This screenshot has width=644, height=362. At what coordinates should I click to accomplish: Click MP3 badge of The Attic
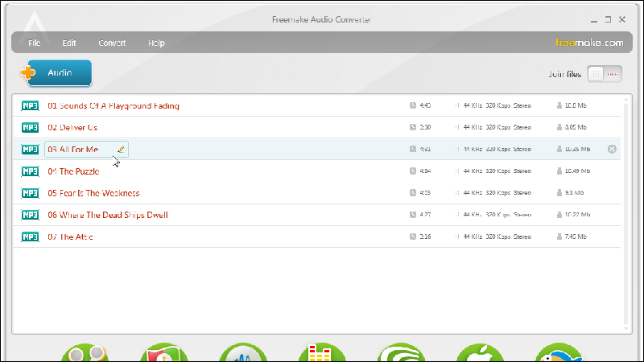(30, 237)
